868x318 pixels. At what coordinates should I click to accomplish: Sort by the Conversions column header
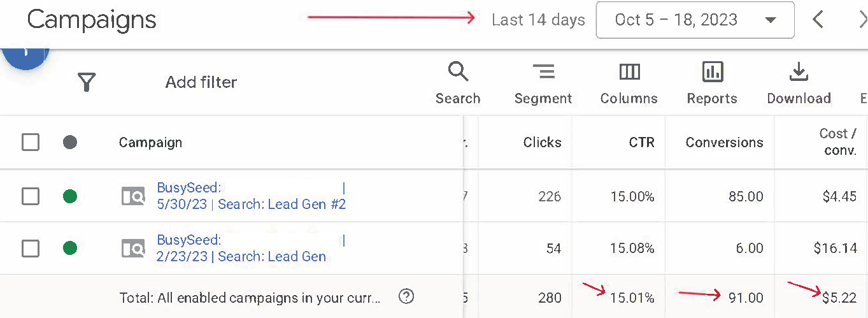pyautogui.click(x=724, y=142)
